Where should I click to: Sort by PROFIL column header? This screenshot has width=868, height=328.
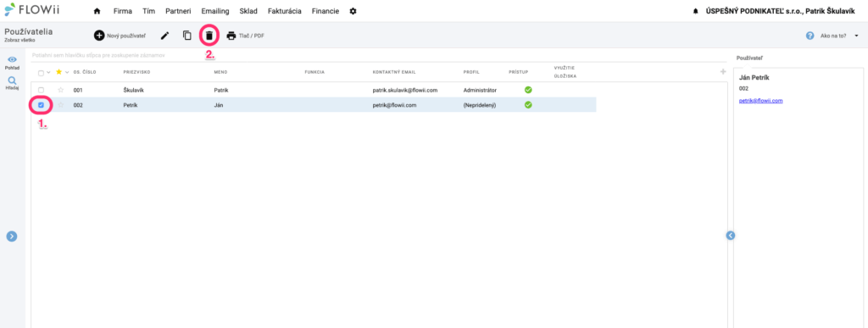click(471, 72)
